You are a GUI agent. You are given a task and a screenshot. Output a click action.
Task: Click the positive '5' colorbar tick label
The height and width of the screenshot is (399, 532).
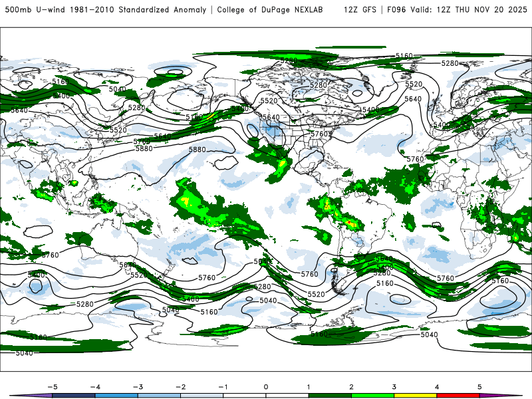click(479, 387)
